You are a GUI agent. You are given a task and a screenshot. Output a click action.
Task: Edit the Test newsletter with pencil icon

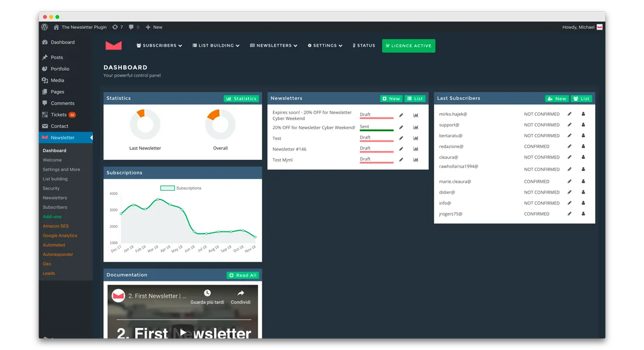click(401, 138)
